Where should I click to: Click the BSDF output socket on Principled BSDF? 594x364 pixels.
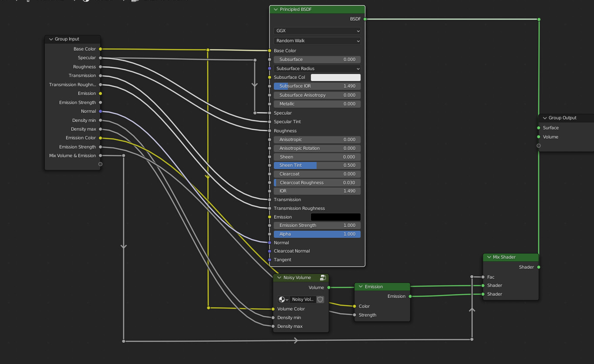tap(365, 19)
